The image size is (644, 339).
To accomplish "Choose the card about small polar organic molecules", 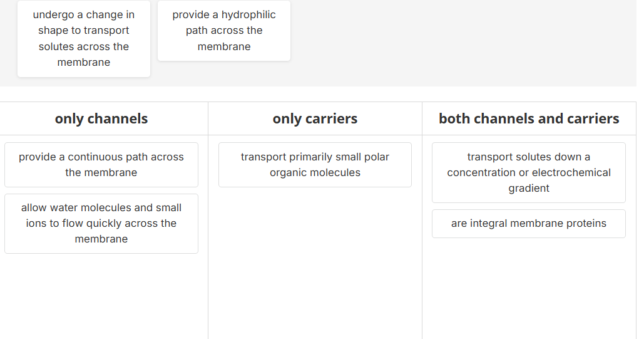I will pyautogui.click(x=315, y=165).
